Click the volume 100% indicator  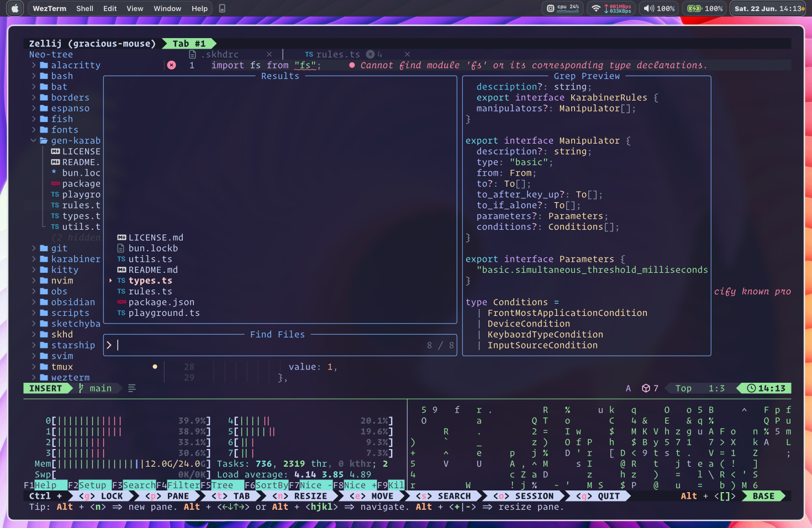tap(659, 8)
